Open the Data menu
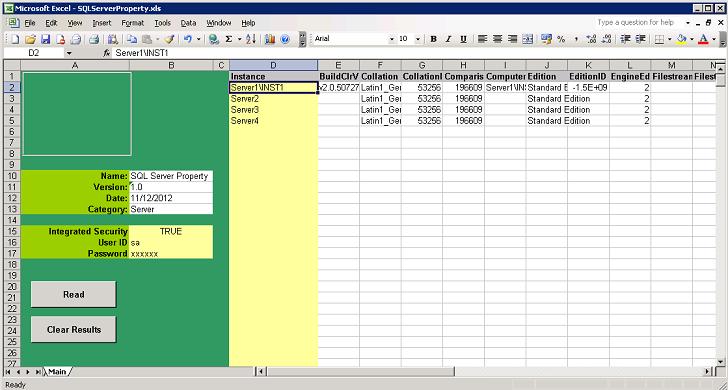728x390 pixels. (188, 23)
